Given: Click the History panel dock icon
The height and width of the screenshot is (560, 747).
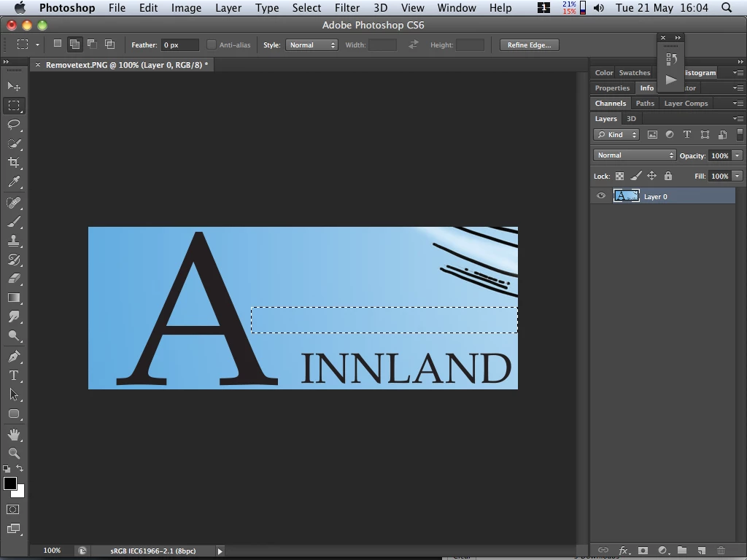Looking at the screenshot, I should pos(671,59).
